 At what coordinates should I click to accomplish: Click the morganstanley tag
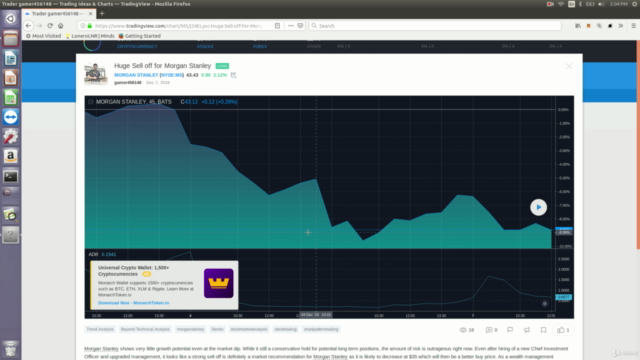click(190, 329)
